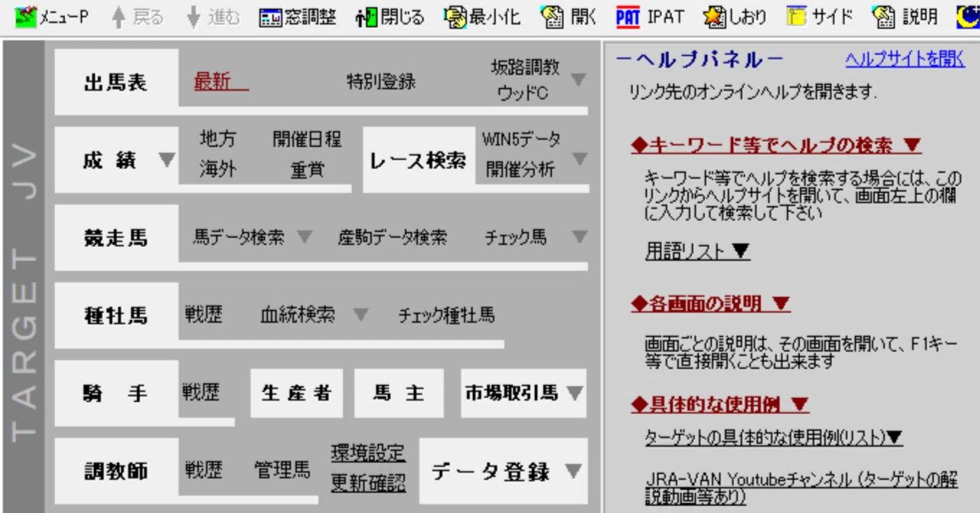This screenshot has width=980, height=513.
Task: Open the 血統検索 dropdown arrow
Action: click(361, 315)
